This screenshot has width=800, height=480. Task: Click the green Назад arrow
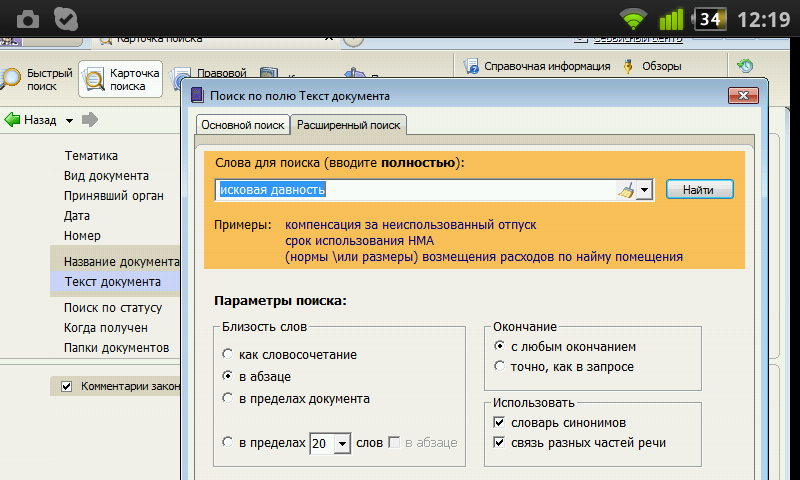(x=14, y=120)
